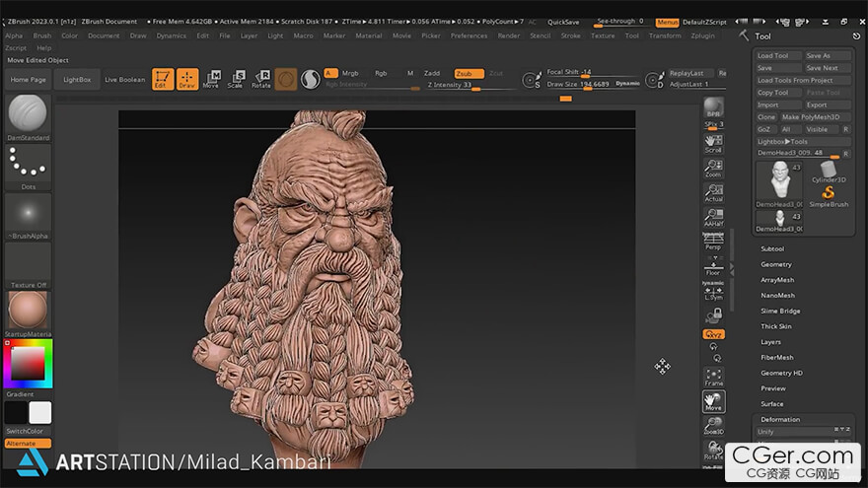Open the BrushAlpha selector
Screen dimensions: 868x488
(x=28, y=213)
